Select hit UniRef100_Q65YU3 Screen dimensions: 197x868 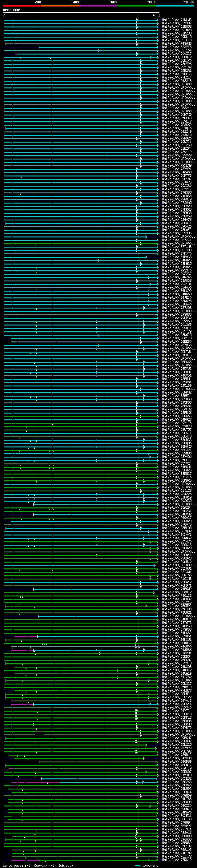coord(177,369)
